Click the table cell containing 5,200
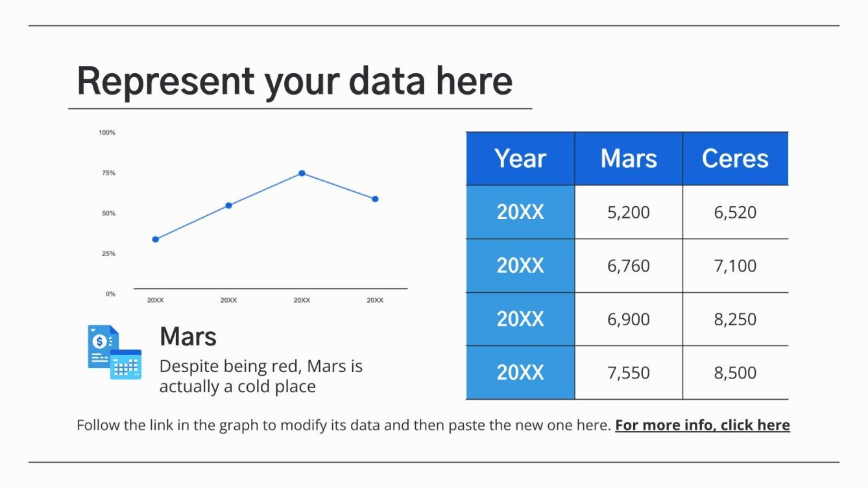The width and height of the screenshot is (868, 488). pyautogui.click(x=629, y=212)
